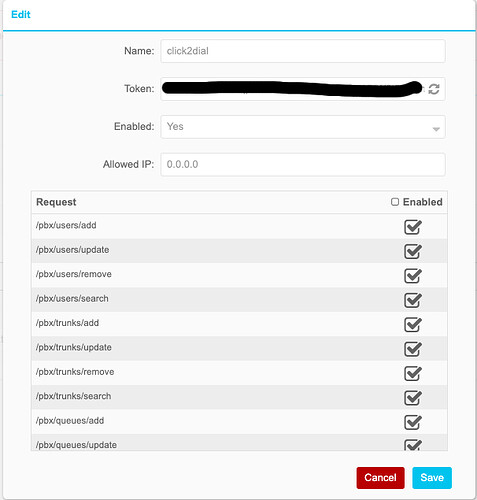This screenshot has height=500, width=477.
Task: Uncheck /pbx/trunks/remove permission
Action: 413,373
